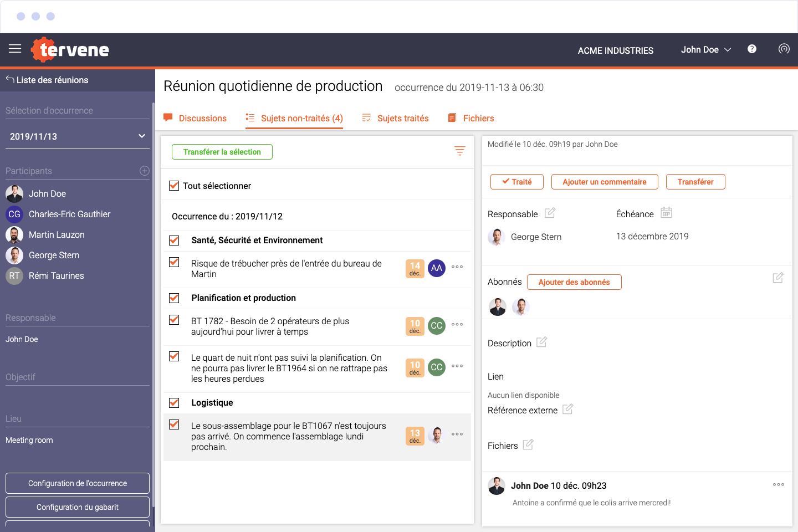The image size is (798, 532).
Task: Click the Tervene logo
Action: pos(70,50)
